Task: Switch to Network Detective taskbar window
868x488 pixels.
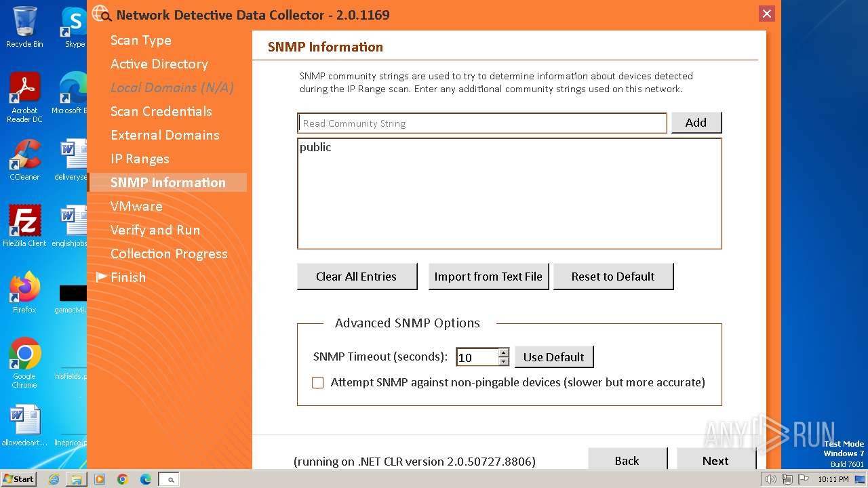Action: point(169,479)
